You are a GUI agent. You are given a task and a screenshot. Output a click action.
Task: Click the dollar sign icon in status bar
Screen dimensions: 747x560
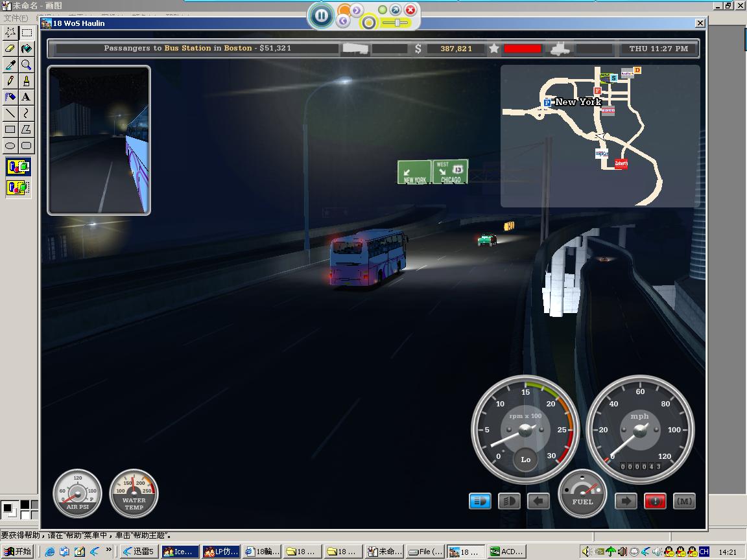[418, 49]
